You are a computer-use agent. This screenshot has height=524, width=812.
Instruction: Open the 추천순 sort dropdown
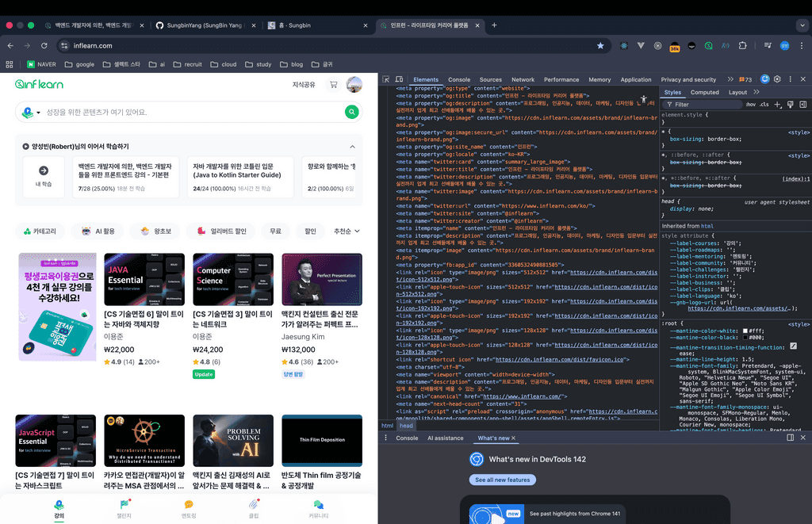click(x=347, y=231)
